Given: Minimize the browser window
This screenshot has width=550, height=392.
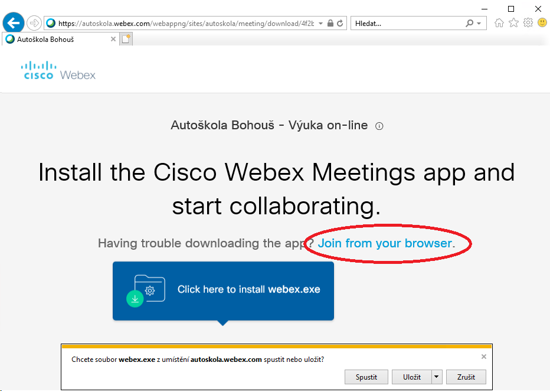Looking at the screenshot, I should [x=484, y=9].
